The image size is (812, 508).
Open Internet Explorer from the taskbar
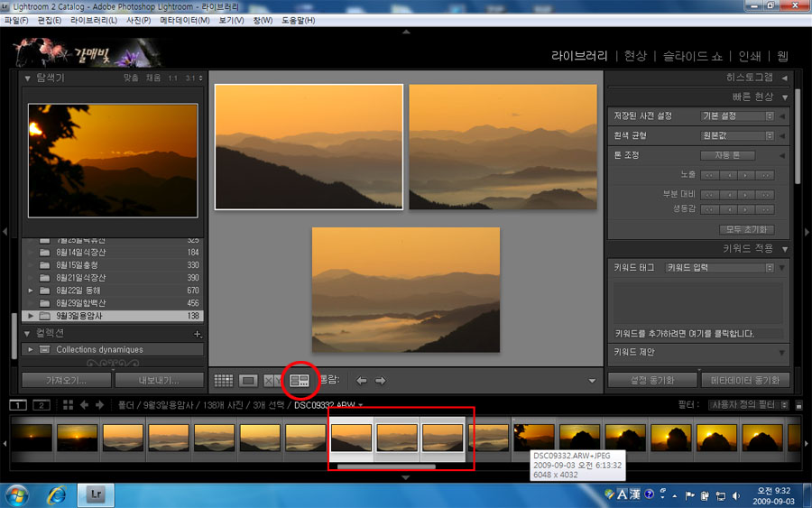pos(57,494)
